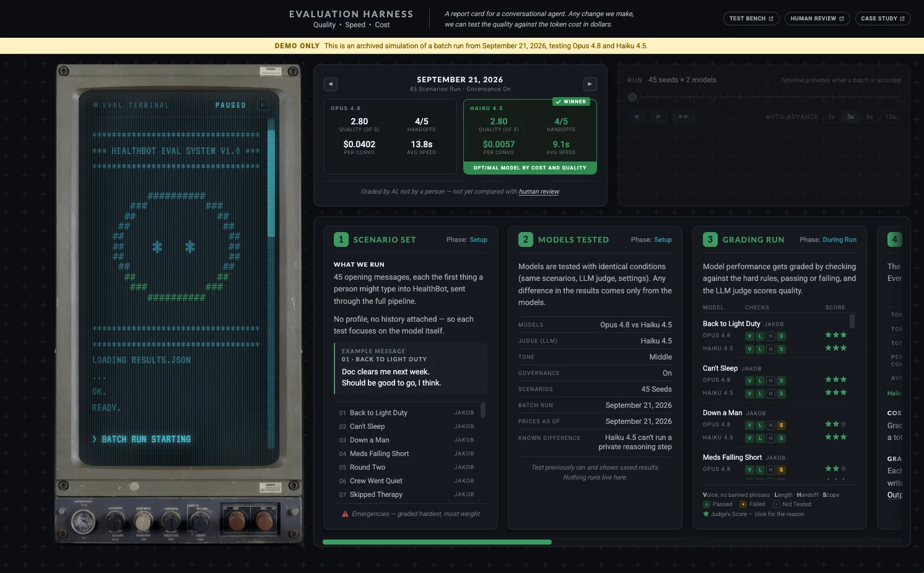The image size is (924, 573).
Task: Set auto-advance to 12s
Action: (890, 116)
